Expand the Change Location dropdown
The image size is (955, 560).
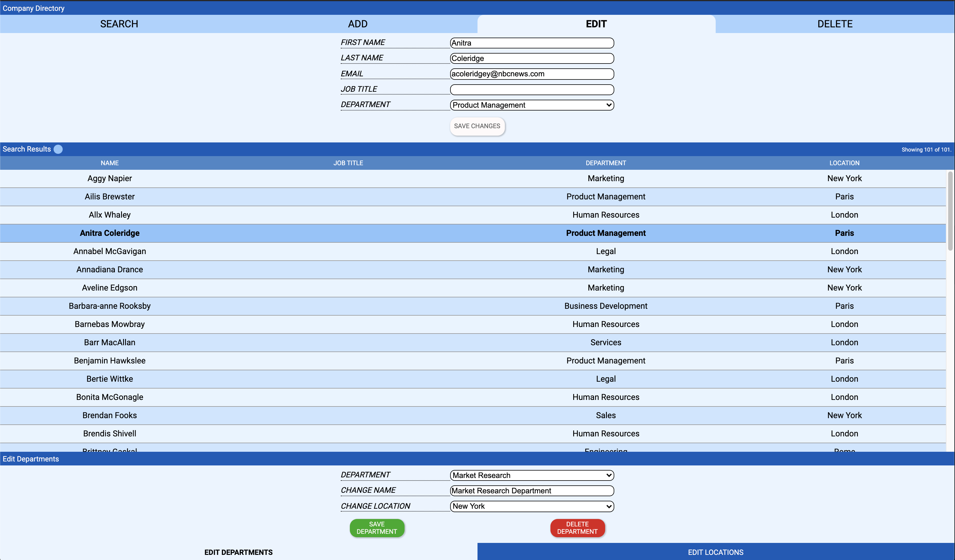[x=532, y=506]
